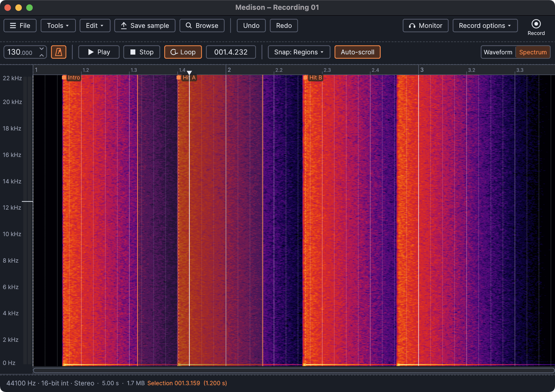Click the 44100 Hz status text
Screen dimensions: 555x392
click(21, 383)
